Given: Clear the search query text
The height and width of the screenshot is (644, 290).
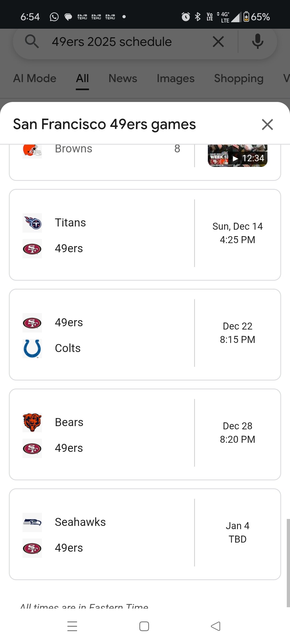Looking at the screenshot, I should click(x=218, y=42).
